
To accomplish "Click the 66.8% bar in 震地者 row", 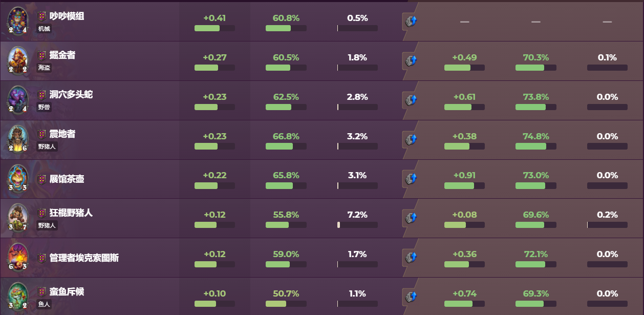I will tap(286, 146).
